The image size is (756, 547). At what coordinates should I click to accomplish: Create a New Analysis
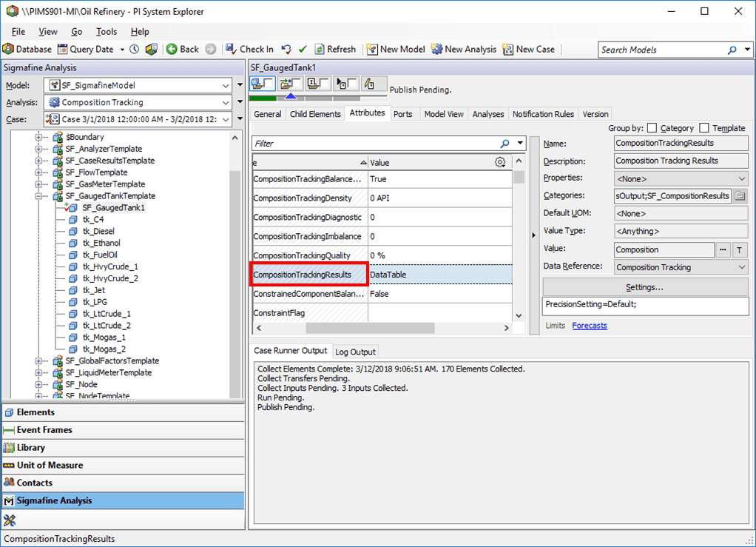coord(464,50)
